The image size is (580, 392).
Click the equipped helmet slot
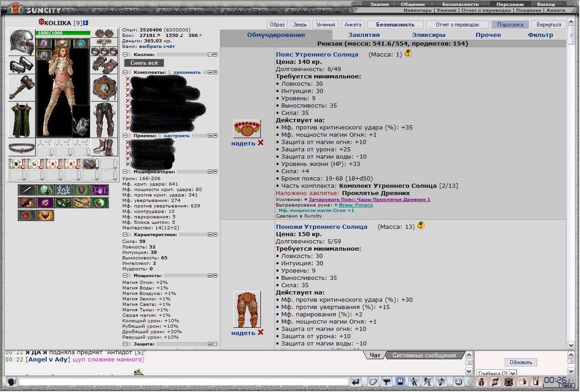coord(22,42)
